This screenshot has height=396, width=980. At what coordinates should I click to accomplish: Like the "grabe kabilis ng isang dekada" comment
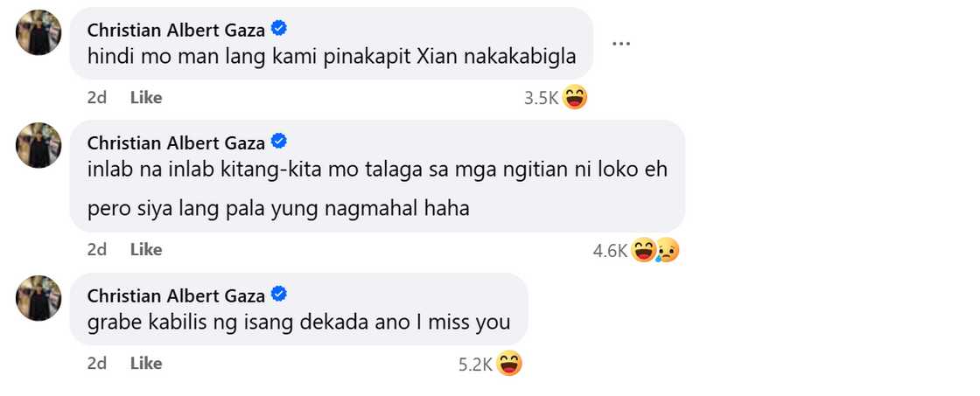(x=146, y=364)
